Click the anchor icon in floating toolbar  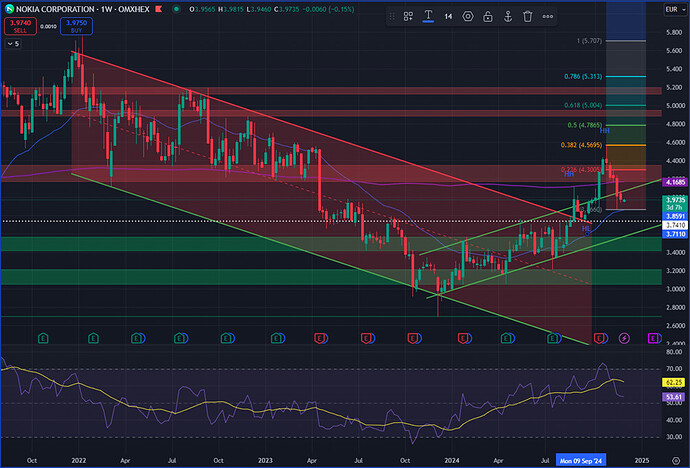pos(507,17)
